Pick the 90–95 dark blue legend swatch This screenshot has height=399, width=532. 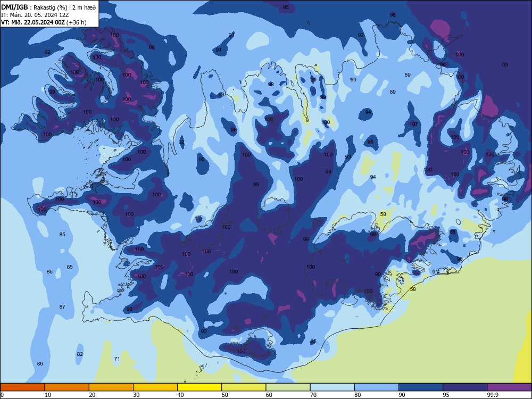tap(421, 387)
